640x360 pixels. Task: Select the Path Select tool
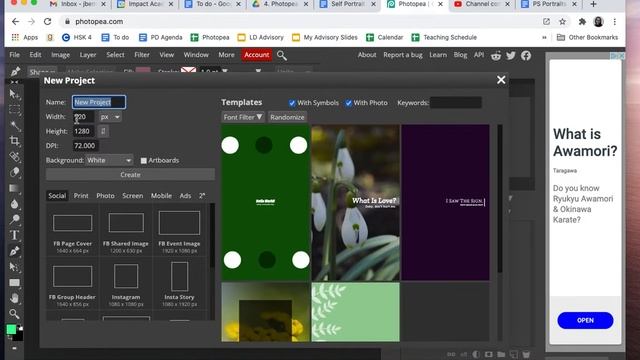click(14, 267)
